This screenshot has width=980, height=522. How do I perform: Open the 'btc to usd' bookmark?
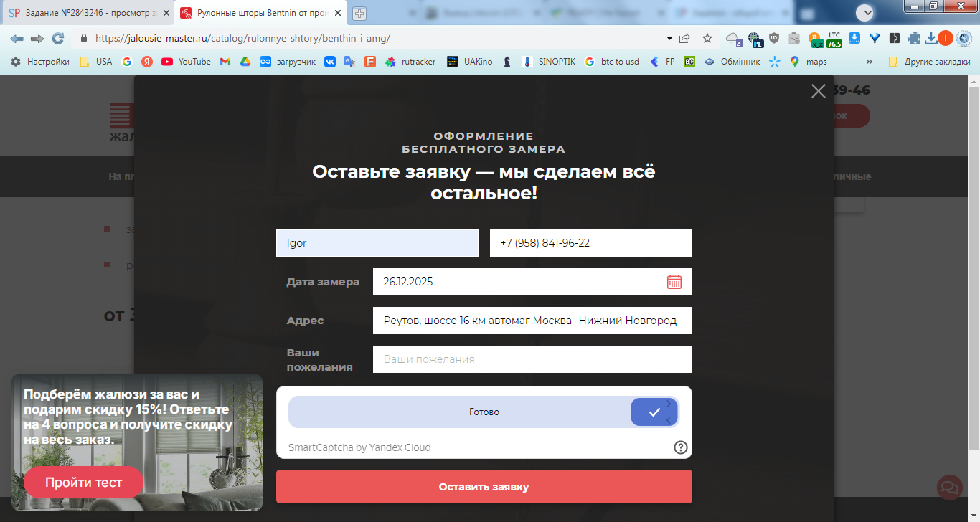[612, 62]
